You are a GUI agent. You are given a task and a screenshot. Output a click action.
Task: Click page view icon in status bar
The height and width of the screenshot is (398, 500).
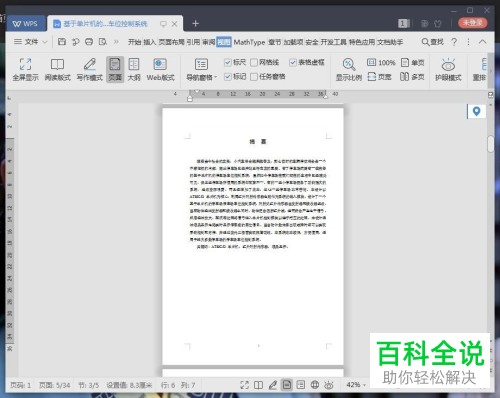287,385
